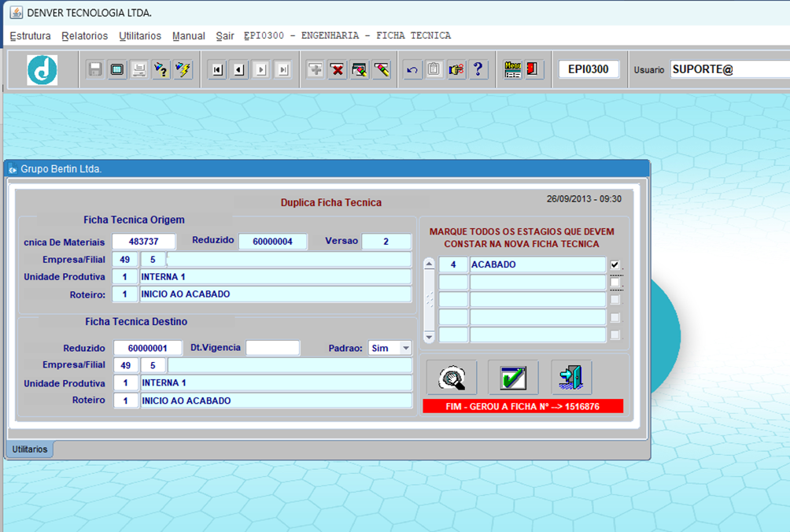Click the origin Reduzido field 60000004

point(272,242)
